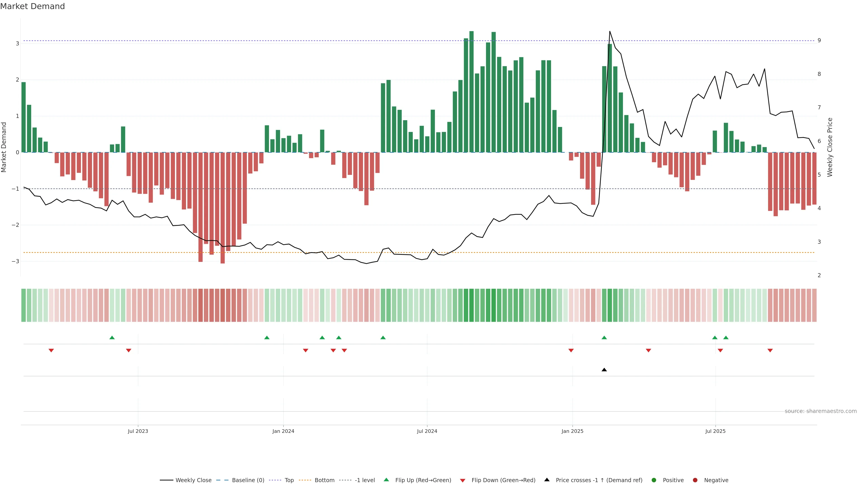Click the leftmost red Flip Down triangle marker
Image resolution: width=868 pixels, height=488 pixels.
51,351
